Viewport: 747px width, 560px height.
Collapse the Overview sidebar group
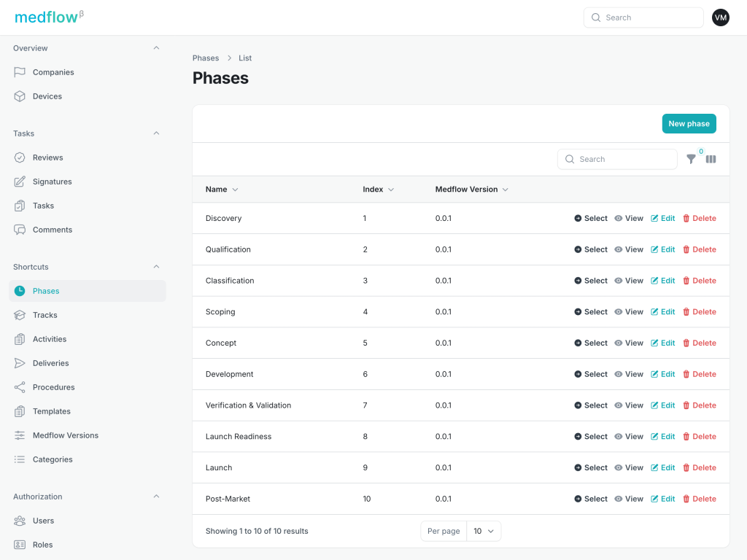point(156,48)
